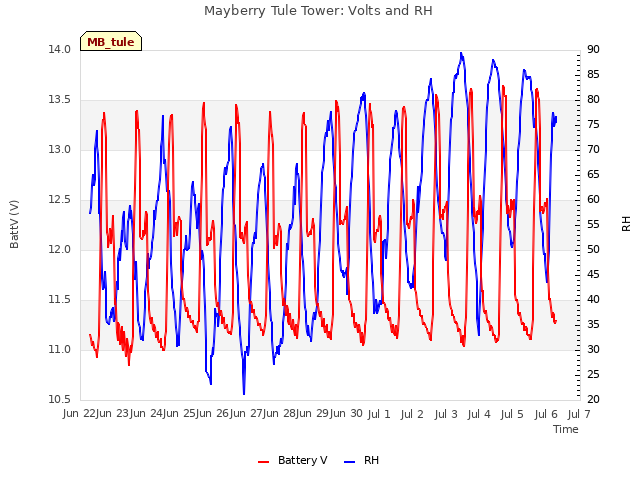This screenshot has width=640, height=480.
Task: Click the Time axis label
Action: pos(566,429)
